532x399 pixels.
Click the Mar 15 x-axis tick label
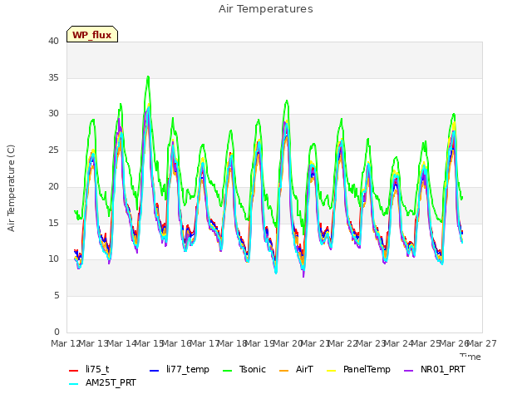click(150, 343)
